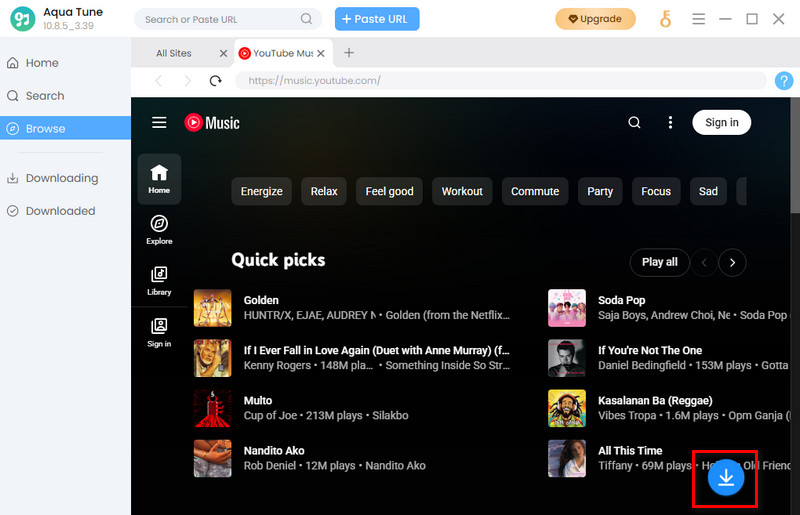Open Search in Aqua Tune sidebar

tap(65, 96)
